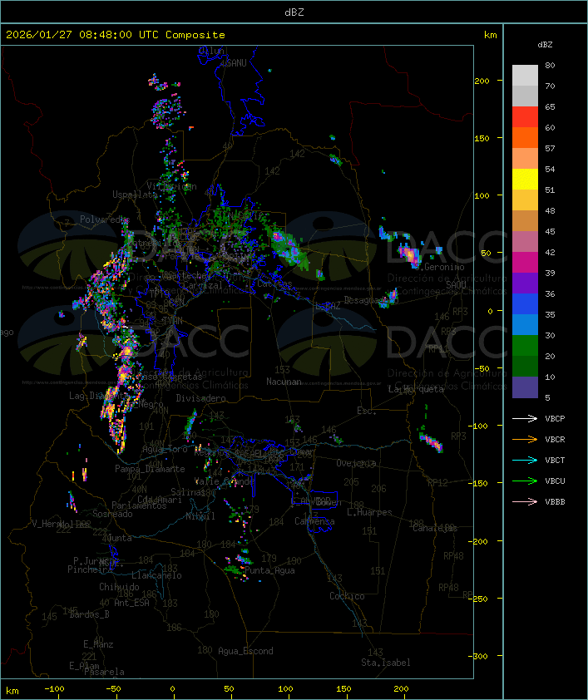Pick the red 60-65 dBZ legend swatch
Viewport: 588px width, 700px height.
point(525,117)
